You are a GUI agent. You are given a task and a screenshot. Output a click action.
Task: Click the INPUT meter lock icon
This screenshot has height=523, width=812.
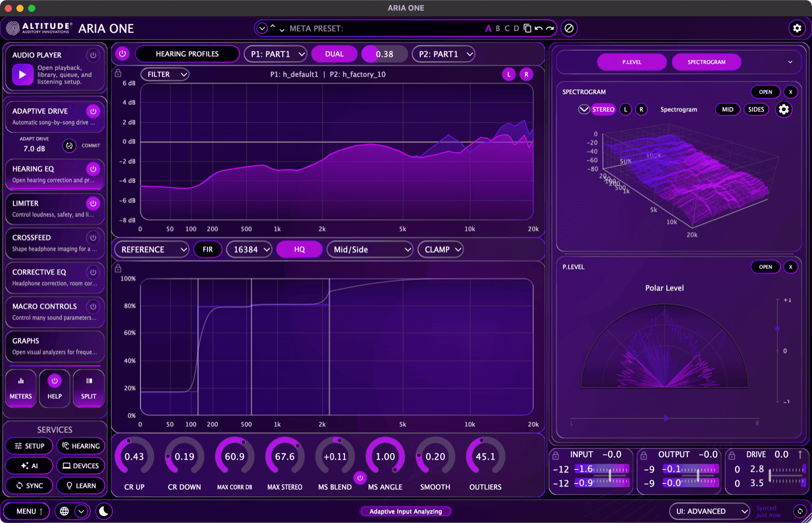(556, 455)
